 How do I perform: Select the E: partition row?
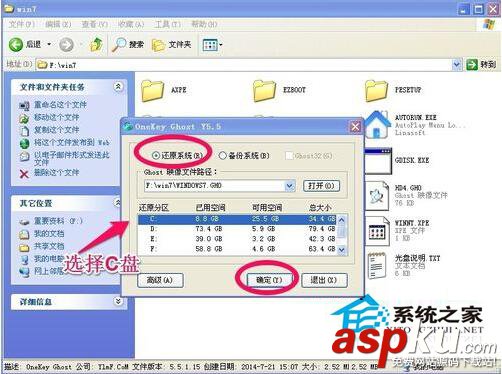click(x=238, y=239)
